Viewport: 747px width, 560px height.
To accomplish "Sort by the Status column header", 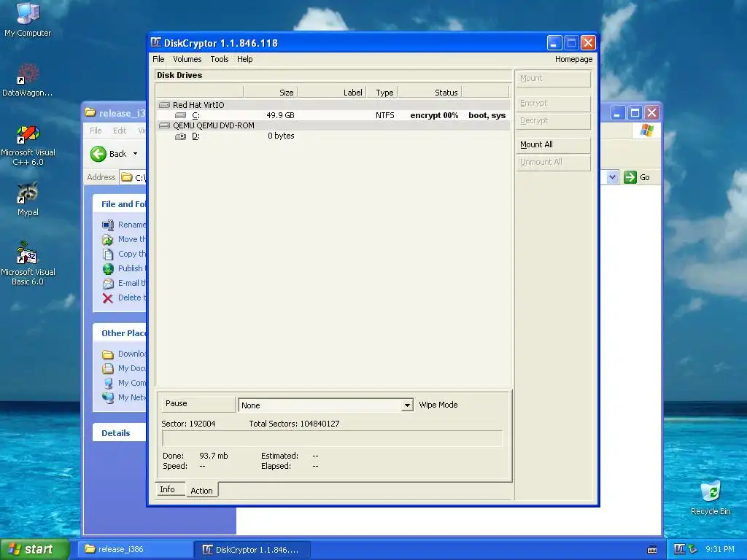I will pyautogui.click(x=429, y=93).
